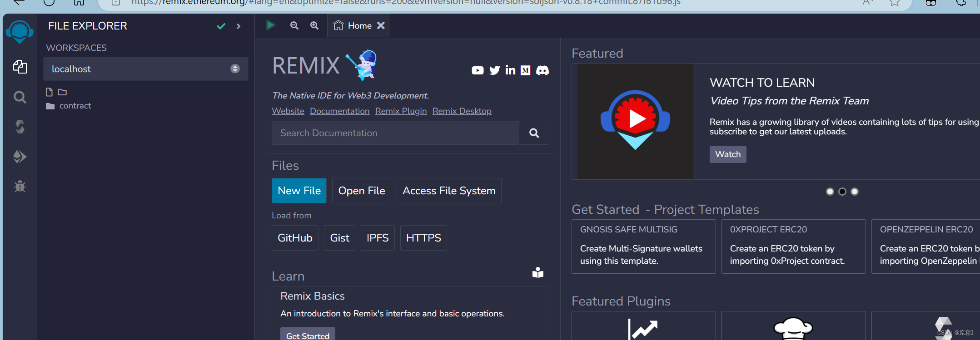Open the File Explorer plugin icon
This screenshot has height=340, width=980.
coord(20,67)
